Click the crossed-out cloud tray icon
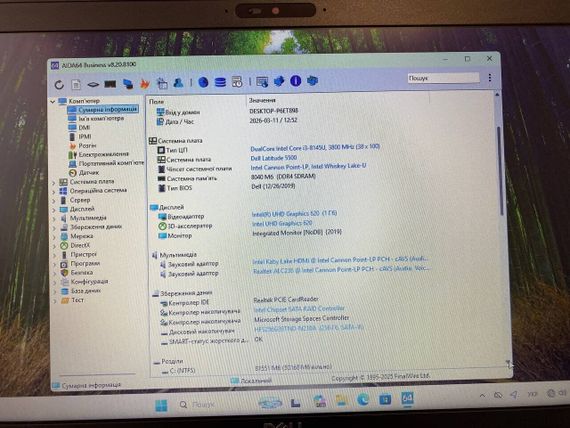Screen dimensions: 570x428 (x=498, y=395)
